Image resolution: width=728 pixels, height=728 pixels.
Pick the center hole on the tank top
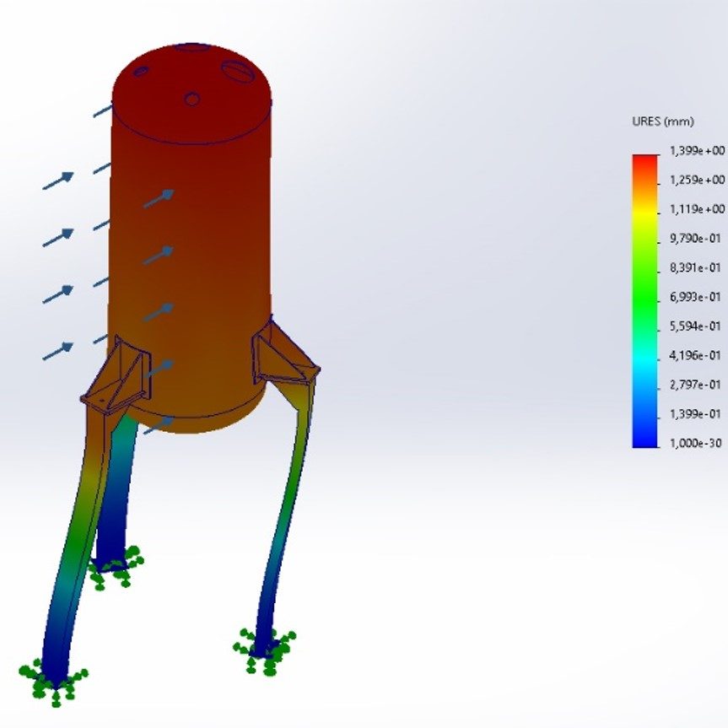192,99
